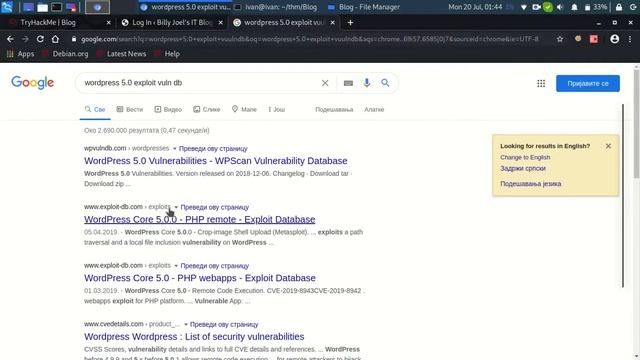Click Change to English link

click(525, 157)
